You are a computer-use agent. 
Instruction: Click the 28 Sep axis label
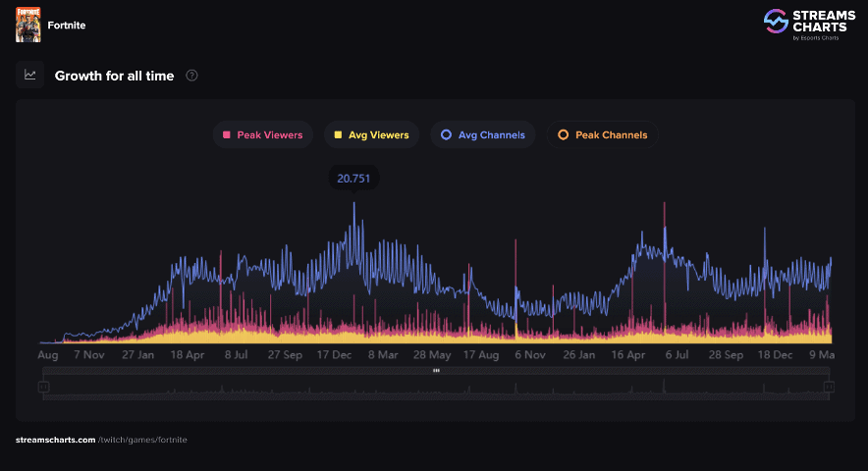pos(726,355)
